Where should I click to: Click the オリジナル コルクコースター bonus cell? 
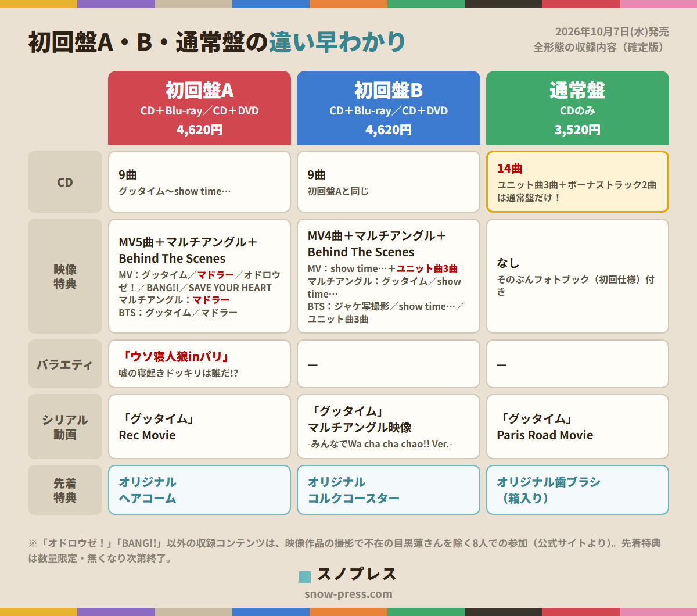389,490
